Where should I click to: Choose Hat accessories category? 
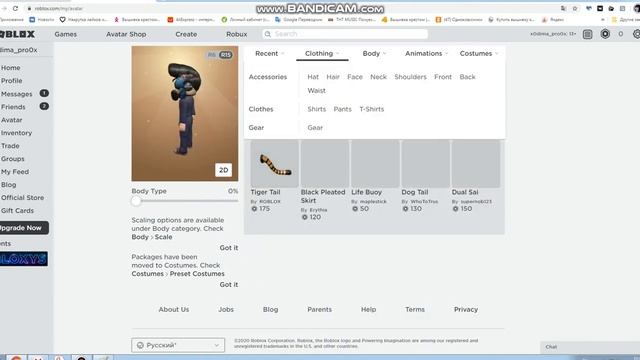(x=313, y=77)
